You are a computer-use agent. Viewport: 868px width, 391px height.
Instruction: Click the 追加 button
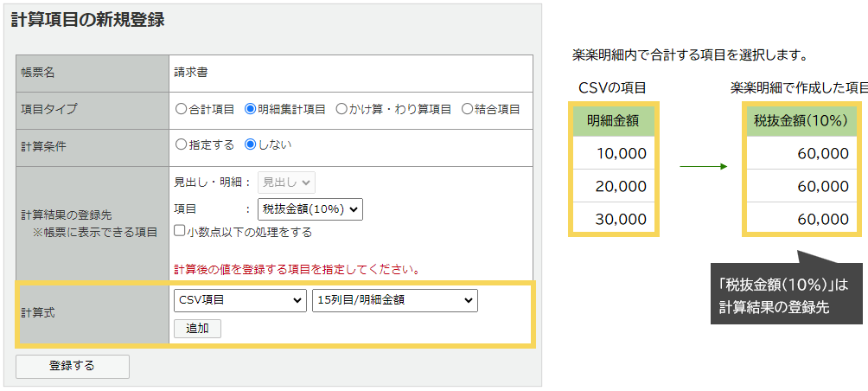(197, 328)
